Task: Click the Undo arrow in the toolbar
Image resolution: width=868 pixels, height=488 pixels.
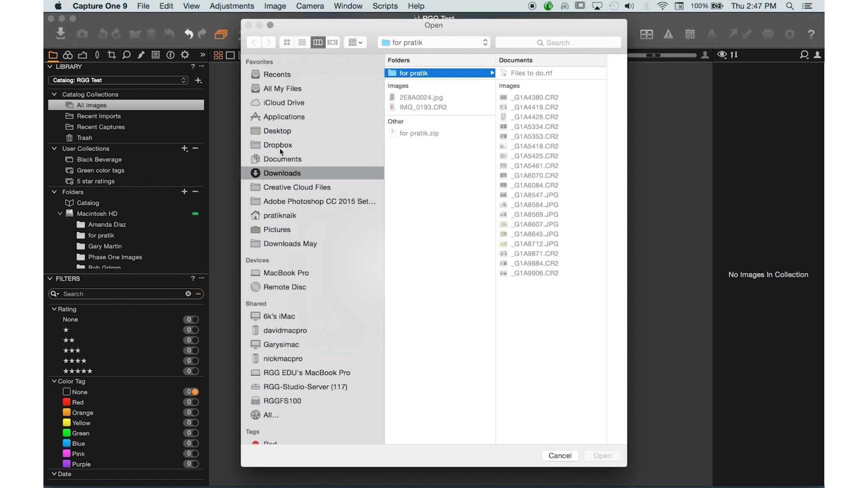Action: coord(189,34)
